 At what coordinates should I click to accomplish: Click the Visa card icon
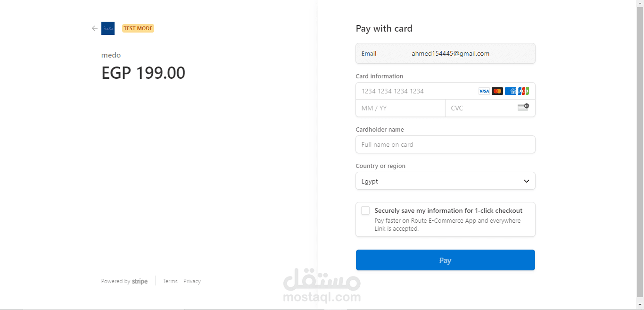(484, 91)
